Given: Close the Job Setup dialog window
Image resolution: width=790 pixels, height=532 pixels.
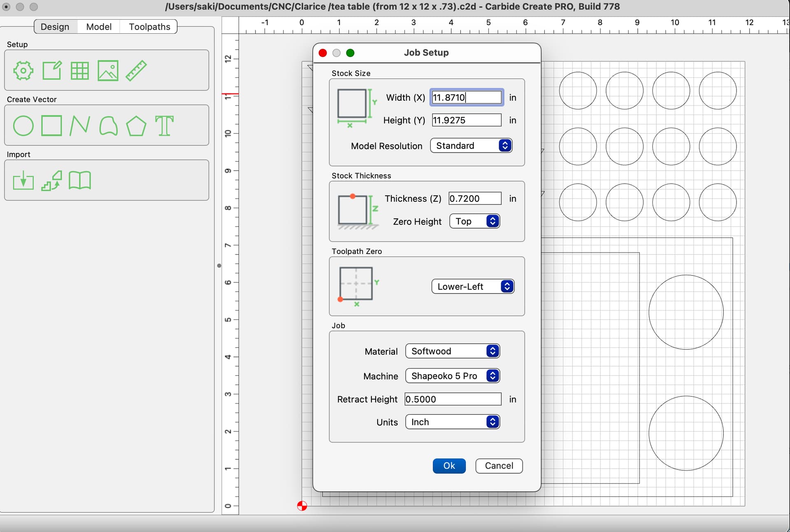Looking at the screenshot, I should [x=323, y=53].
